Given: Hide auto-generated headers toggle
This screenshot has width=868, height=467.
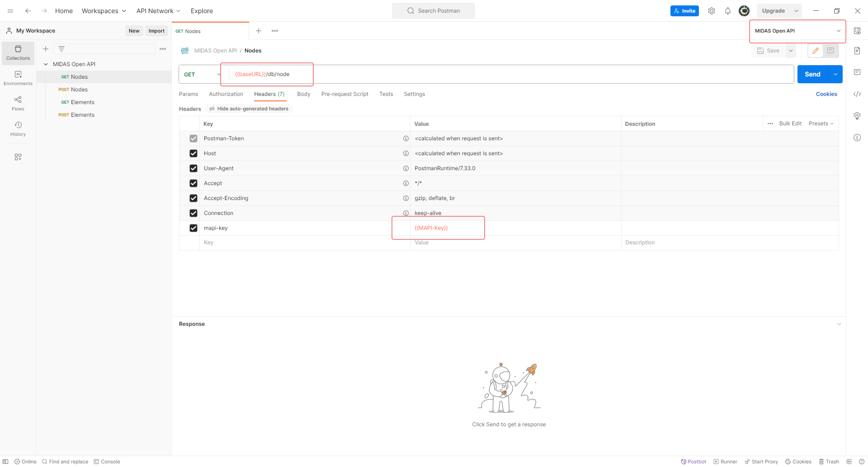Looking at the screenshot, I should point(249,109).
